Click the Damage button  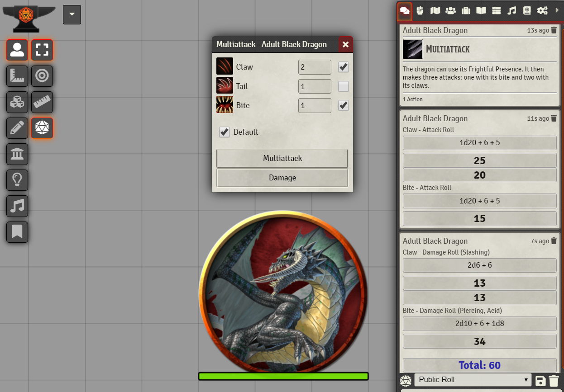[282, 178]
